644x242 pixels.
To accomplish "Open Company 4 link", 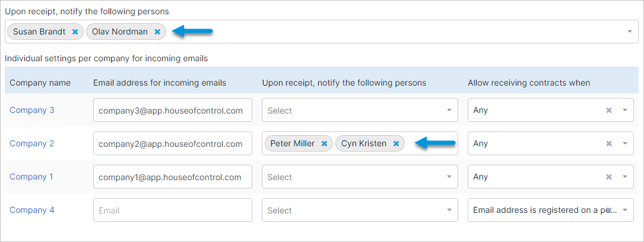I will 31,210.
